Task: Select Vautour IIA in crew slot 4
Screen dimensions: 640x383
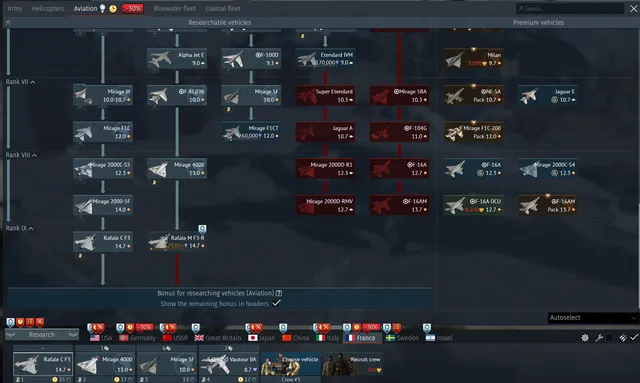Action: (229, 364)
